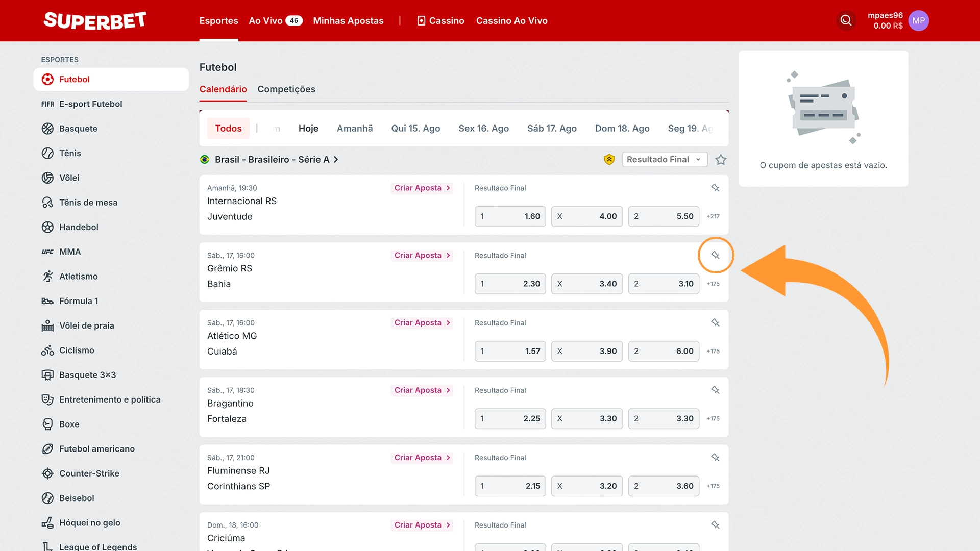Pin the Criciúma match
Image resolution: width=980 pixels, height=551 pixels.
(x=715, y=525)
